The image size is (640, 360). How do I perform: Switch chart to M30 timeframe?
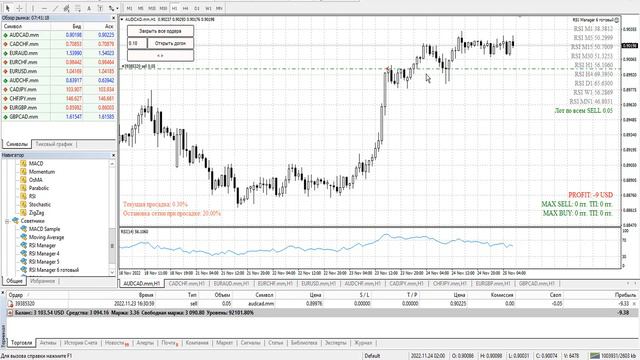(163, 8)
